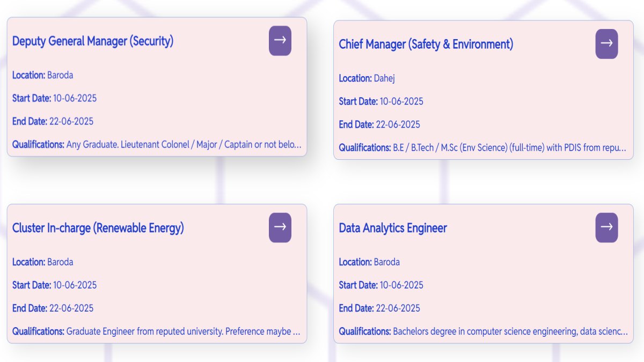Screen dimensions: 644x362
Task: Click the arrow icon on Cluster In-charge (Renewable Energy) card
Action: click(280, 227)
